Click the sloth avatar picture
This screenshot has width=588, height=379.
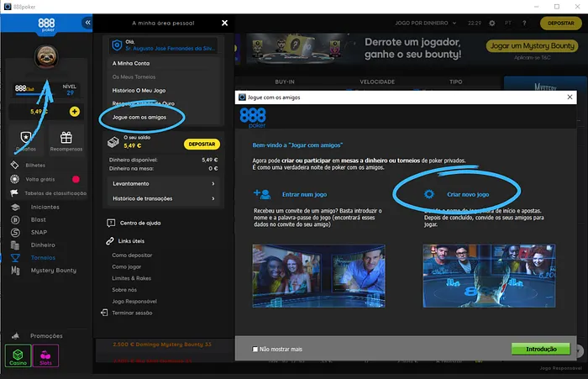pos(46,56)
